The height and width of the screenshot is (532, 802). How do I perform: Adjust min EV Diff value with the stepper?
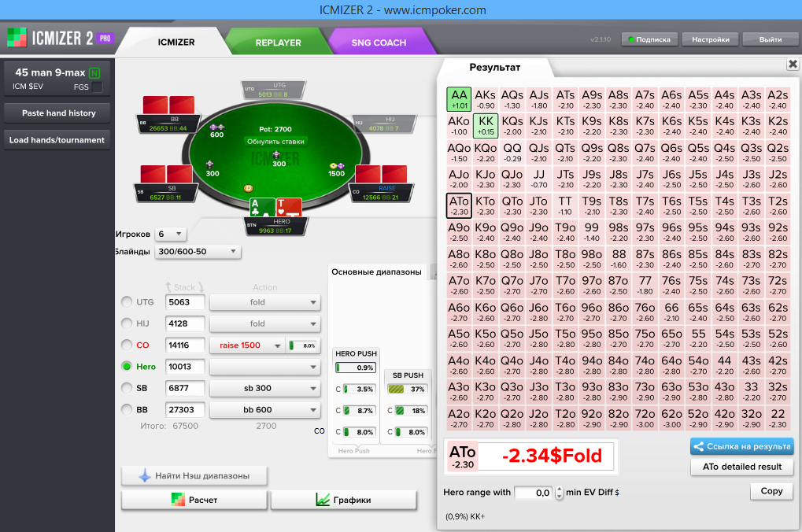pyautogui.click(x=559, y=493)
